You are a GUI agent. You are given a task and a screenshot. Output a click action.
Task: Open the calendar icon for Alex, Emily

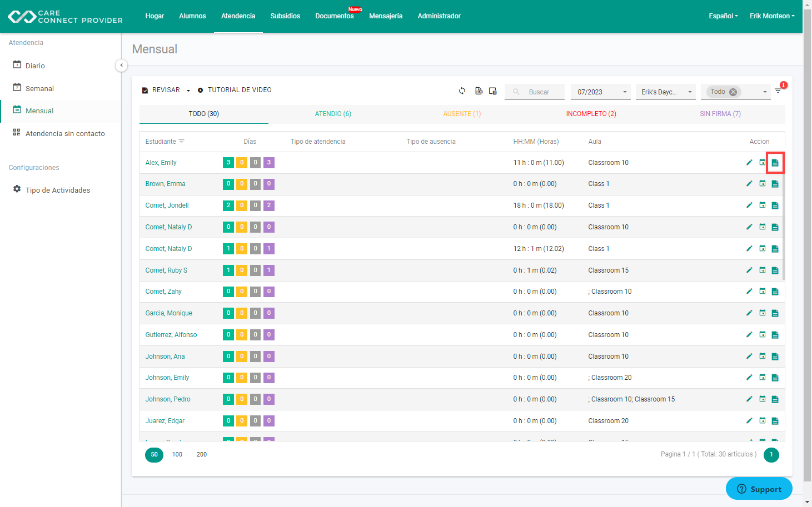point(763,162)
